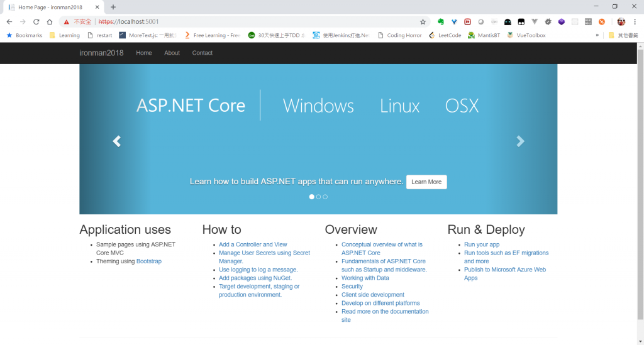Viewport: 644px width, 345px height.
Task: Select the second carousel indicator dot
Action: 318,197
